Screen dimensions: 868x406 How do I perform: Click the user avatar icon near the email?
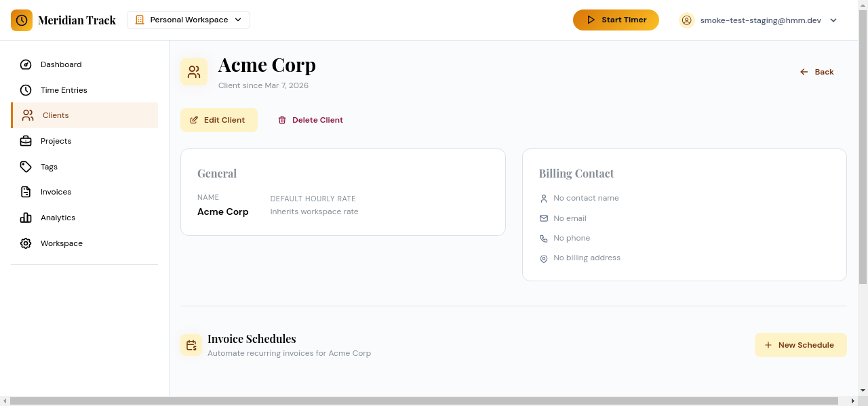click(x=686, y=20)
